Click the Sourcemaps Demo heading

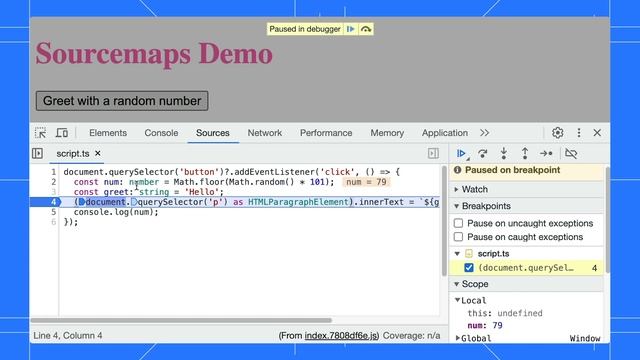(x=154, y=53)
